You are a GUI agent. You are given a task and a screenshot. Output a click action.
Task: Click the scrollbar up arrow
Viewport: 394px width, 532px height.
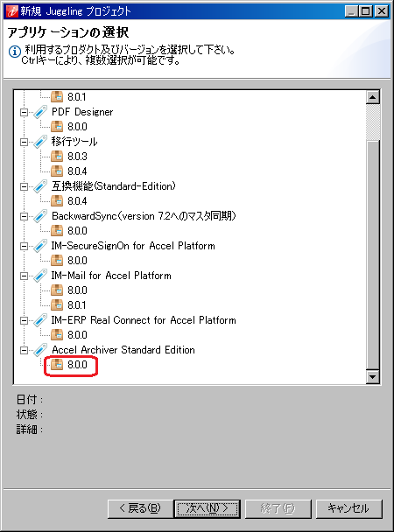[373, 97]
